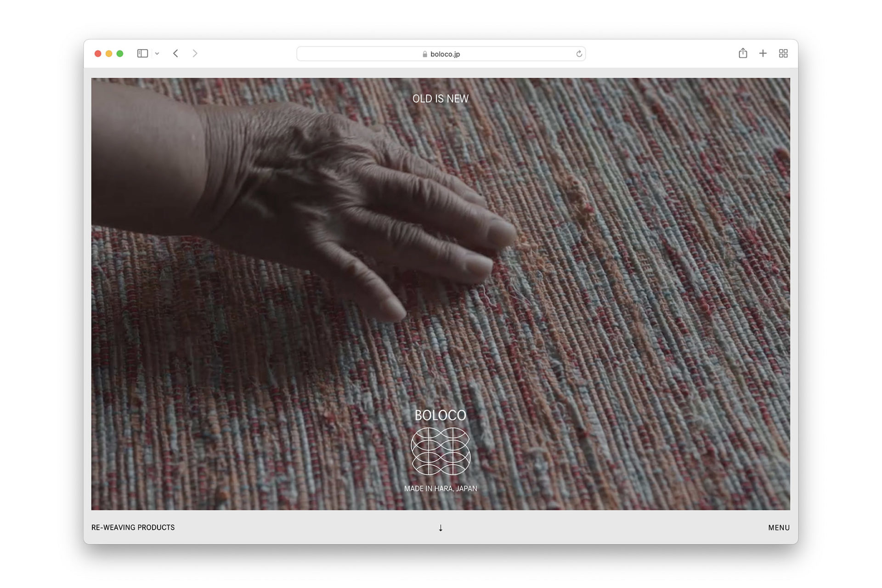Image resolution: width=882 pixels, height=588 pixels.
Task: Click the OLD IS NEW heading
Action: (440, 99)
